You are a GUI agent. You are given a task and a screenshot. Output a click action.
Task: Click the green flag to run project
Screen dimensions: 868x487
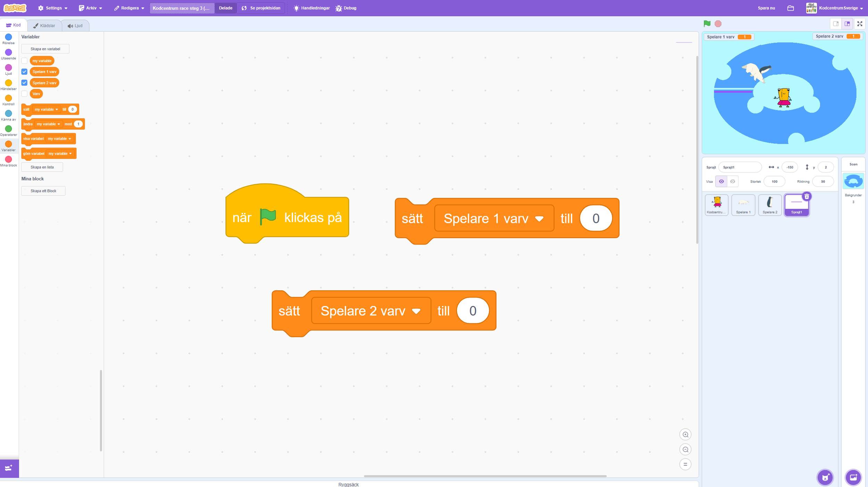[x=707, y=24]
